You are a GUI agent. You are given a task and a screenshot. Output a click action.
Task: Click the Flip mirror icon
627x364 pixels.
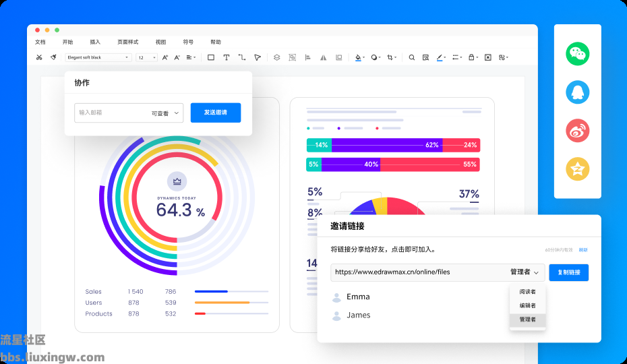[x=323, y=57]
